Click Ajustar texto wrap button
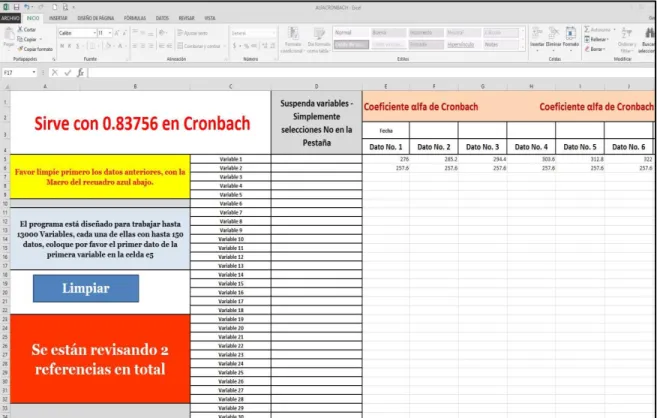The width and height of the screenshot is (657, 418). pyautogui.click(x=193, y=33)
